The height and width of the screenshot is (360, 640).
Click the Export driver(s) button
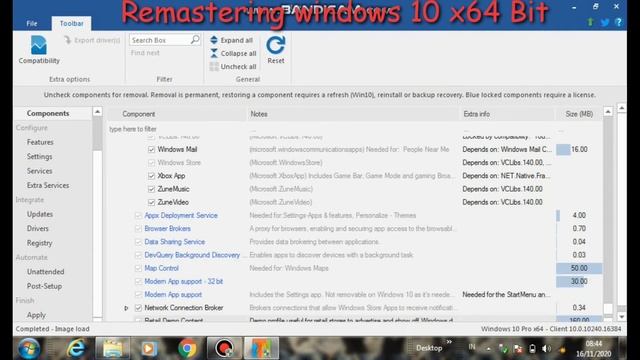[x=92, y=40]
